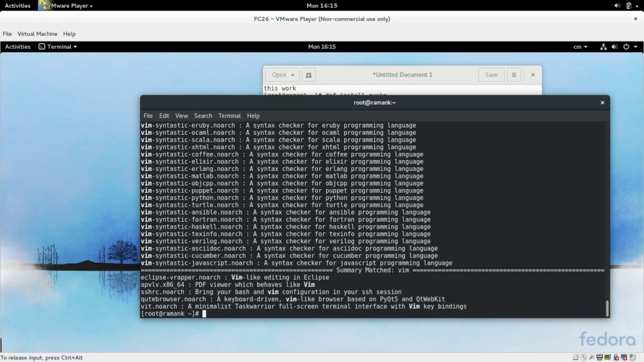Open the host clock Mon 16:15

[x=321, y=6]
